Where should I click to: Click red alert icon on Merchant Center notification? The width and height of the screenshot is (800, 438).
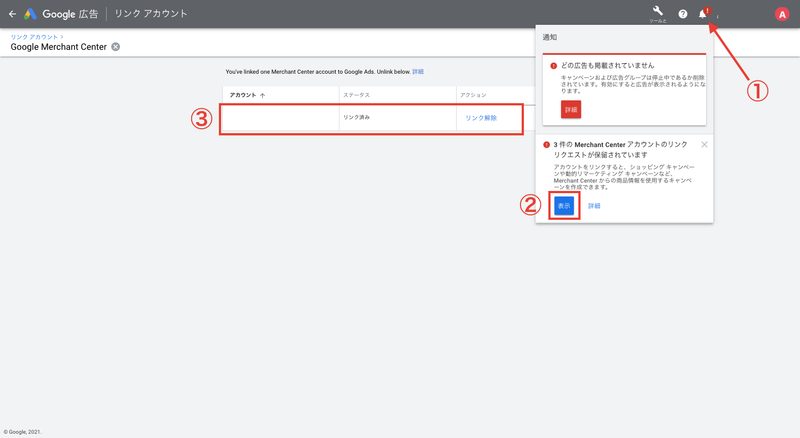point(546,145)
